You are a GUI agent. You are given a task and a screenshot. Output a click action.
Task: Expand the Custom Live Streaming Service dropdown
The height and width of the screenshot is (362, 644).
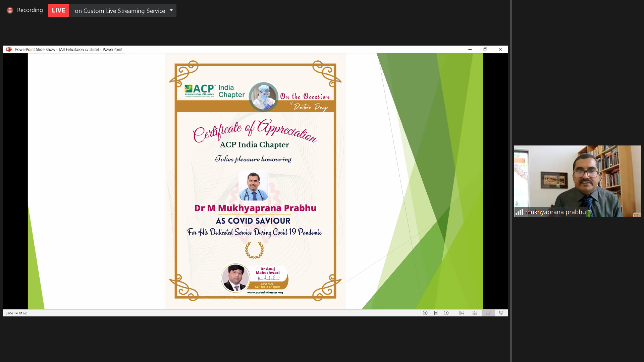coord(171,10)
